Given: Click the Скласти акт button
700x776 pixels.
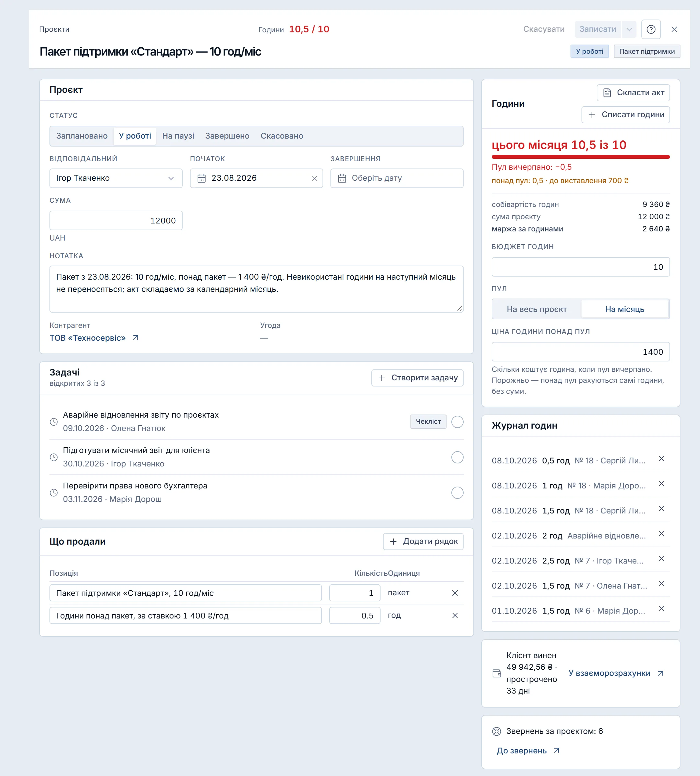Looking at the screenshot, I should (633, 92).
